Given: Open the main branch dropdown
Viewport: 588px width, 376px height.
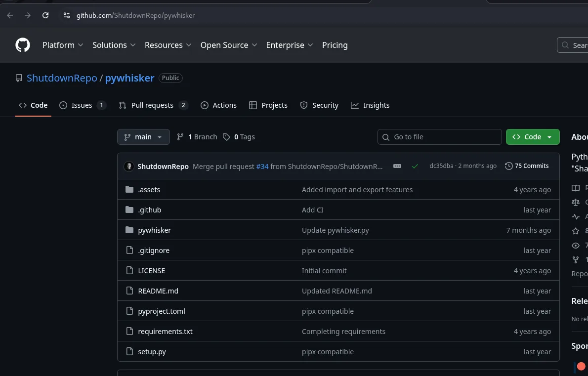Looking at the screenshot, I should click(143, 137).
